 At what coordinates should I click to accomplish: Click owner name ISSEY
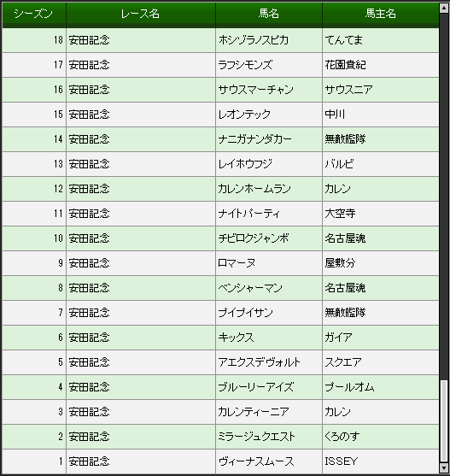[342, 461]
